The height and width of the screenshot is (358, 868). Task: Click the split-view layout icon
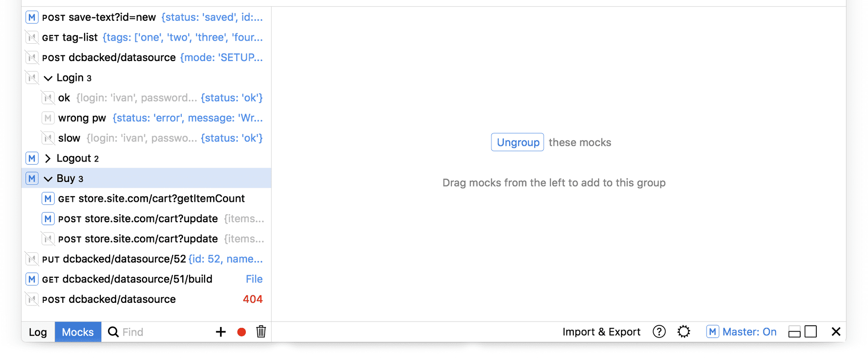pyautogui.click(x=794, y=332)
